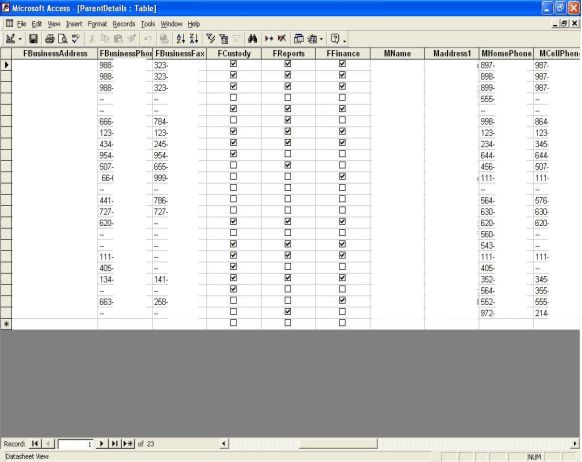Click the Delete Record toolbar icon
Screen dimensions: 582x462
tap(282, 39)
